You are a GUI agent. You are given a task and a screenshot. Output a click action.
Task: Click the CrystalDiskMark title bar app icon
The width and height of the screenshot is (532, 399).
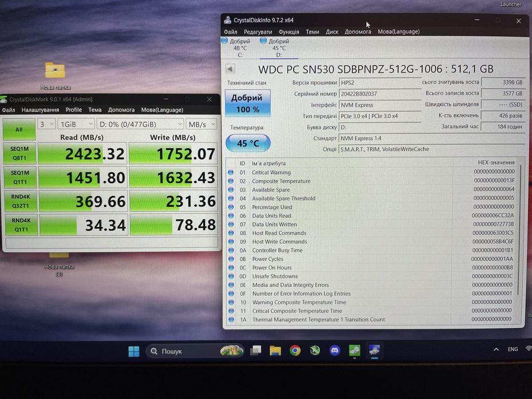(x=4, y=99)
